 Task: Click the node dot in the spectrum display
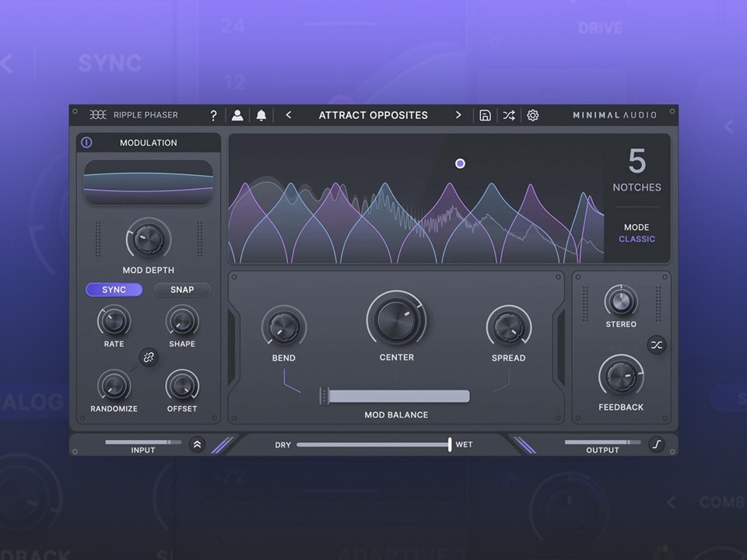[x=460, y=163]
